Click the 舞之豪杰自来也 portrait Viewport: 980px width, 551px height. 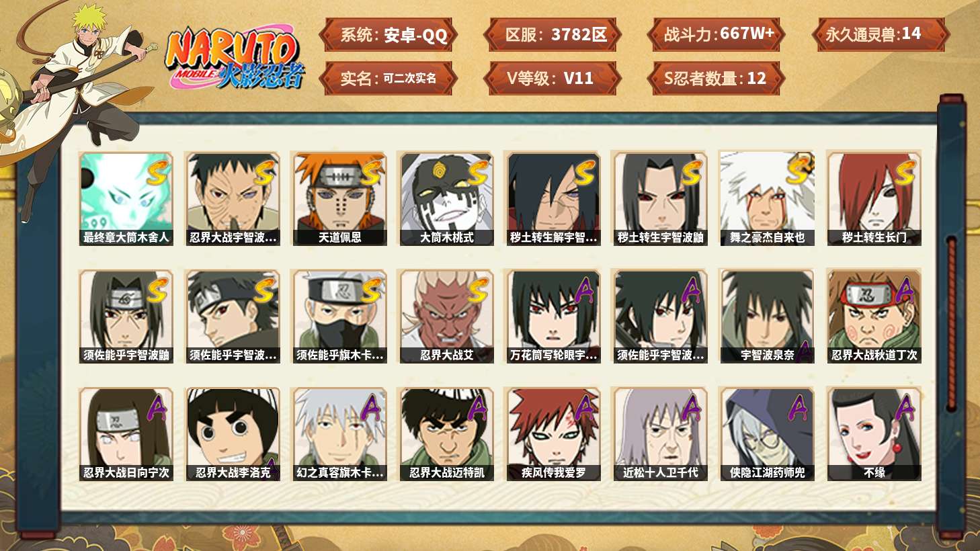point(767,199)
